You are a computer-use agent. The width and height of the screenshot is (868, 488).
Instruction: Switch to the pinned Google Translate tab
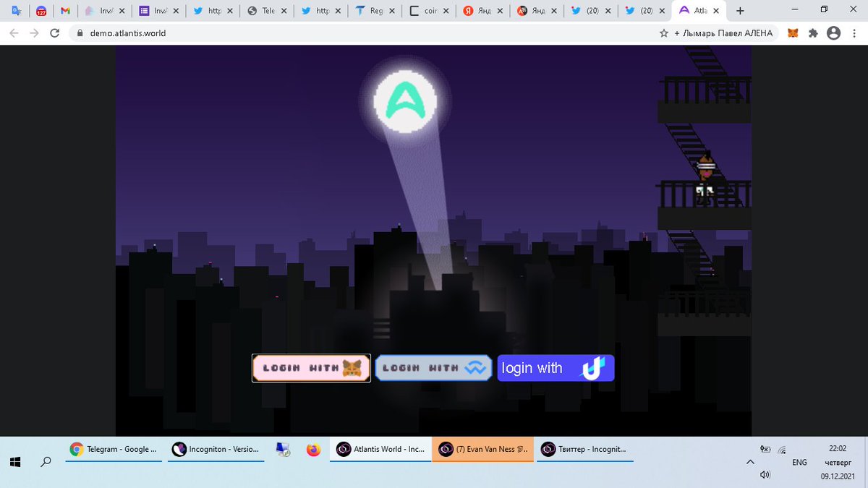click(x=16, y=11)
